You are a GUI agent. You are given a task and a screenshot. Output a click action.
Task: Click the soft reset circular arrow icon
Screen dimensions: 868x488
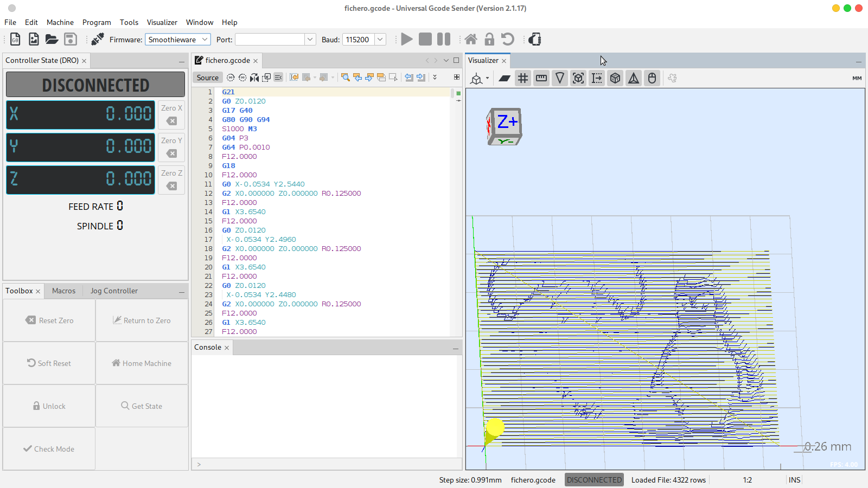[508, 39]
